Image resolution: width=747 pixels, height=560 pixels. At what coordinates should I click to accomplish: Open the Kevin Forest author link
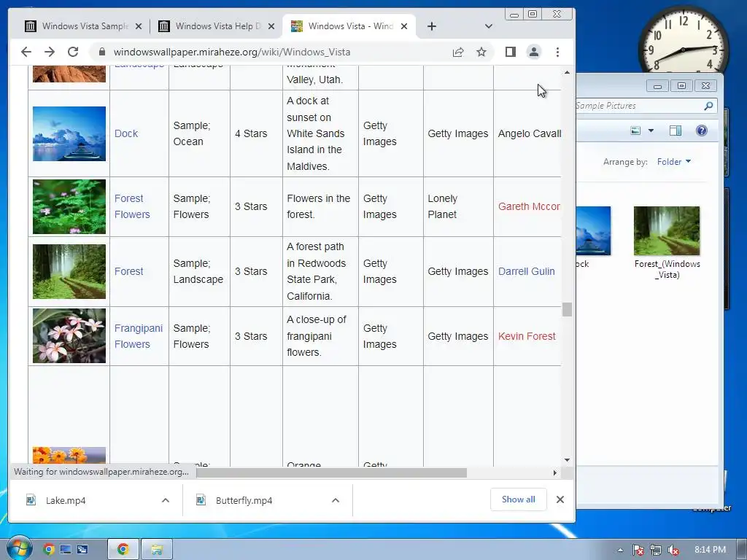527,336
